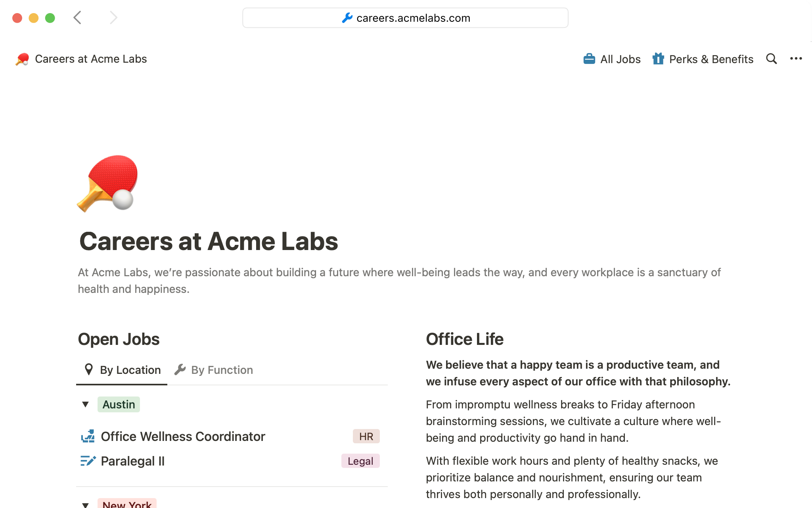The image size is (812, 508).
Task: Click the careers.acmelabs.com address bar
Action: coord(405,18)
